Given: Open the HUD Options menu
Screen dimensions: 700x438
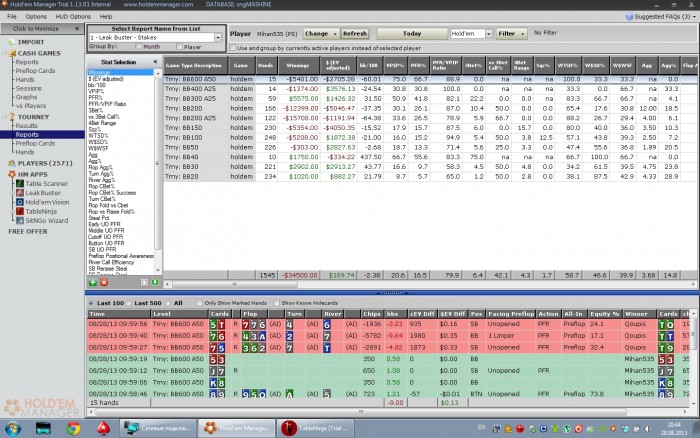Looking at the screenshot, I should pos(73,17).
